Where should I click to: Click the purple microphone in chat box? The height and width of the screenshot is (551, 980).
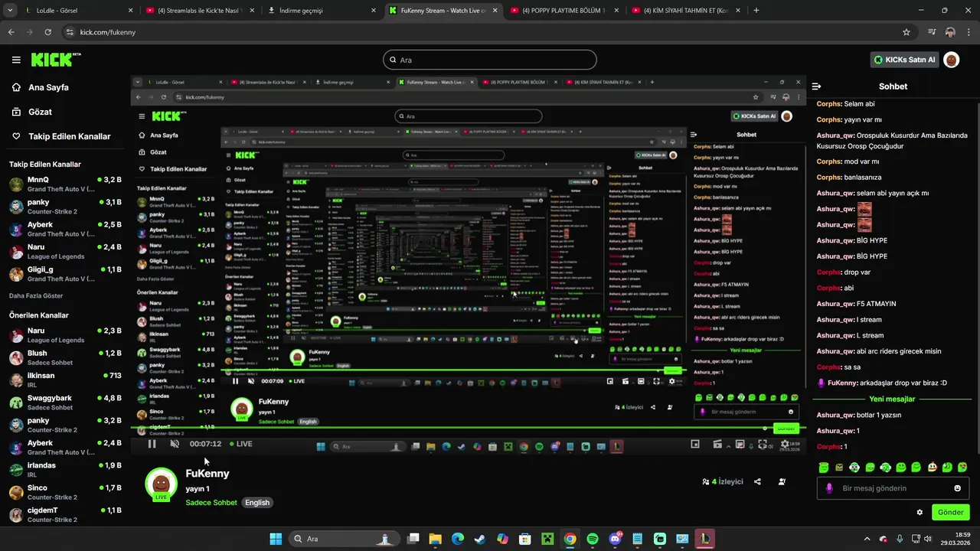829,488
